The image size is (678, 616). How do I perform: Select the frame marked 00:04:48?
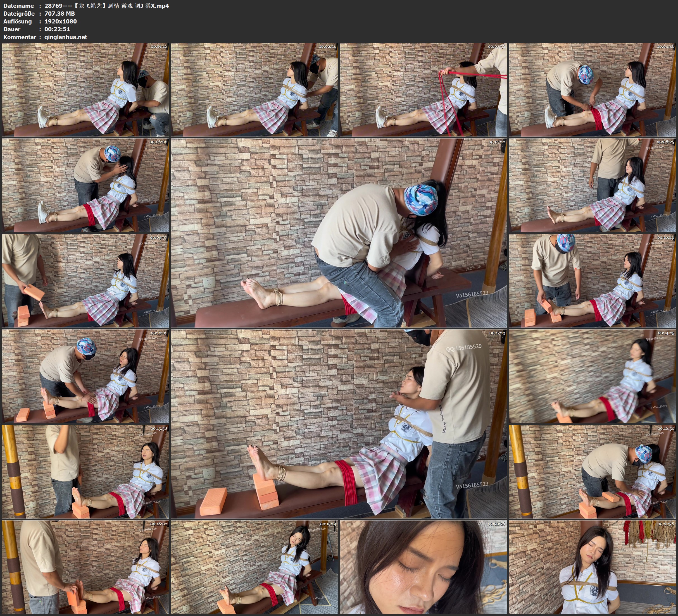click(592, 89)
